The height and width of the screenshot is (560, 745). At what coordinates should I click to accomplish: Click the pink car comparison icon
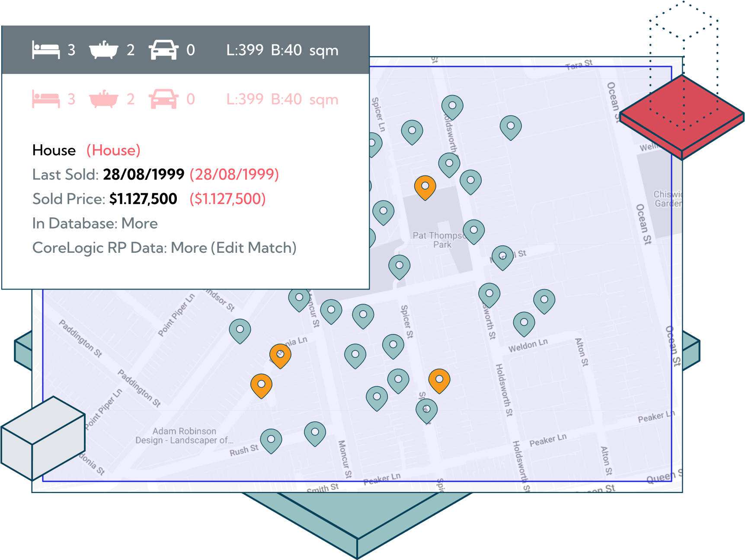pyautogui.click(x=163, y=99)
